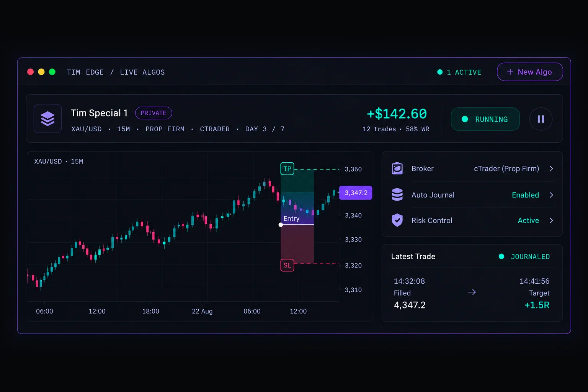Open the LIVE ALGOS breadcrumb
Image resolution: width=588 pixels, height=392 pixels.
click(142, 72)
